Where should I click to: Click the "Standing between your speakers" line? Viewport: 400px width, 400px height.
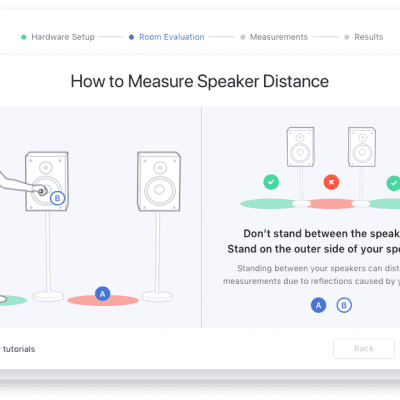click(318, 268)
